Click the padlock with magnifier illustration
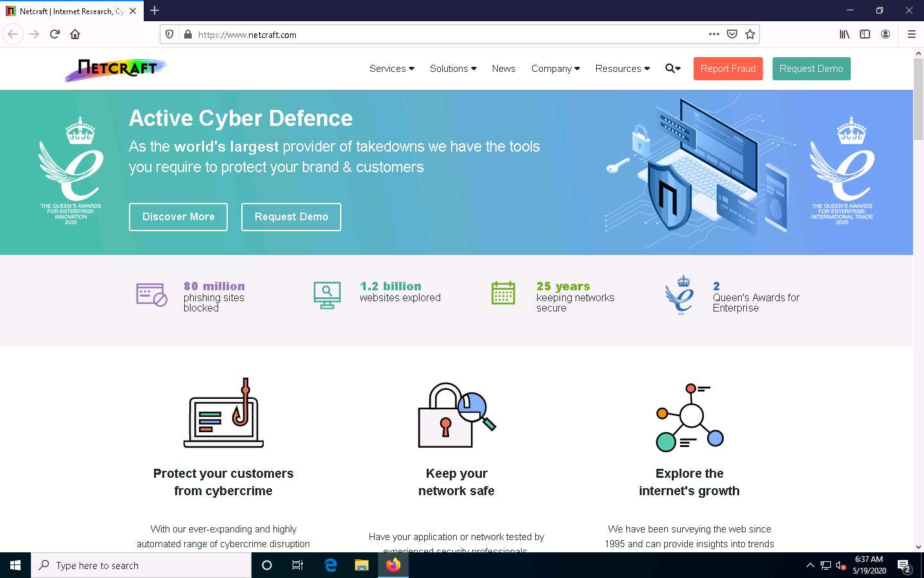Image resolution: width=924 pixels, height=578 pixels. click(457, 415)
